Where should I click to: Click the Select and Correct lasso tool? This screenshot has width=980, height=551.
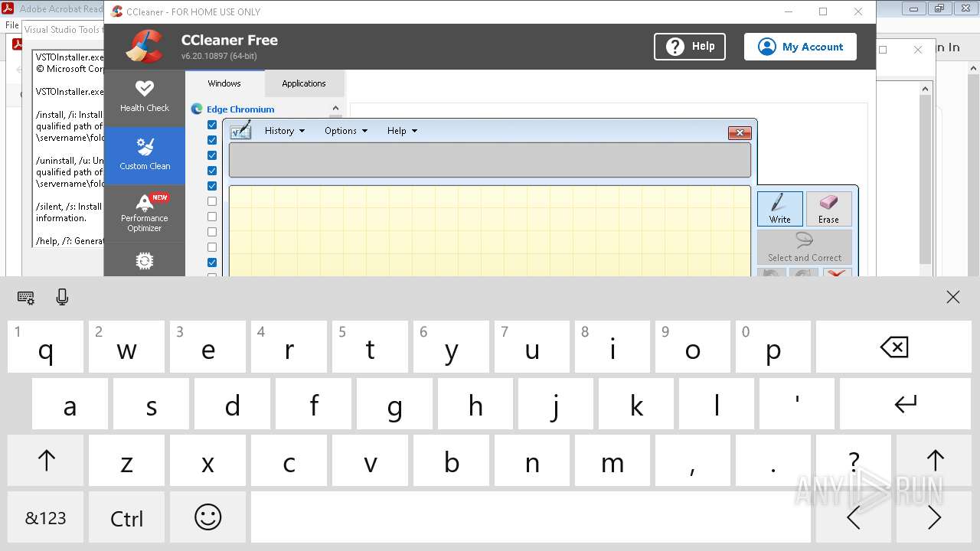click(x=805, y=247)
